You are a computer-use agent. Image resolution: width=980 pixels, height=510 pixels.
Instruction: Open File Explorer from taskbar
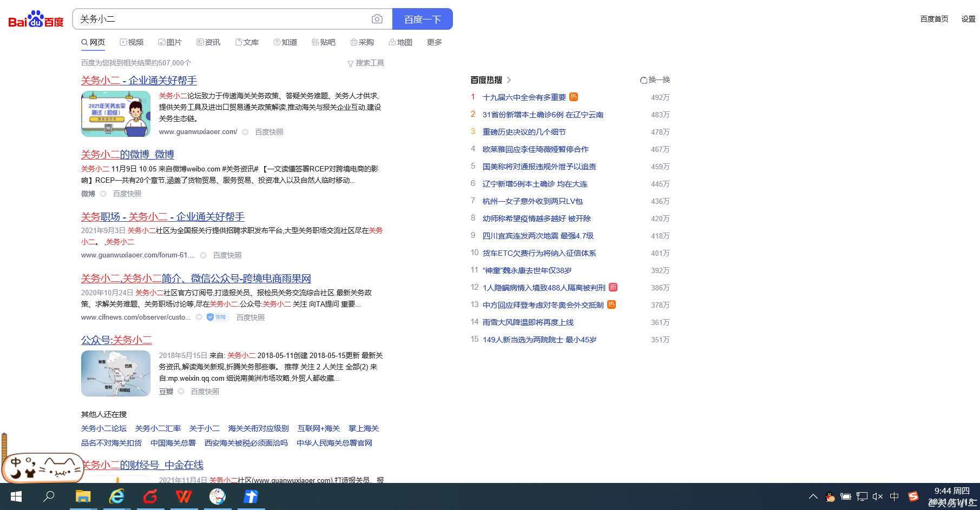tap(83, 496)
